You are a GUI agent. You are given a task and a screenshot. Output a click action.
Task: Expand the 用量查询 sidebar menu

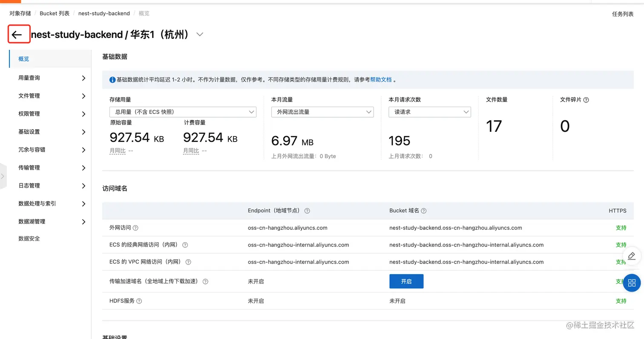tap(50, 78)
